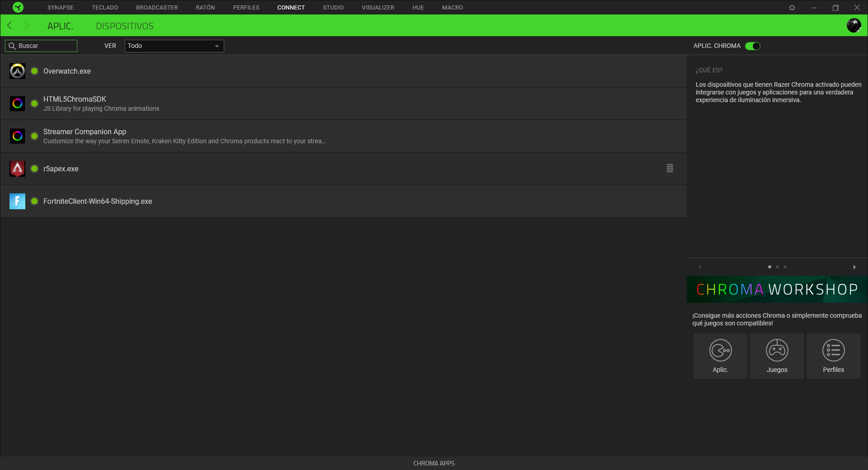This screenshot has height=470, width=868.
Task: Open the VER 'Todo' dropdown
Action: coord(174,46)
